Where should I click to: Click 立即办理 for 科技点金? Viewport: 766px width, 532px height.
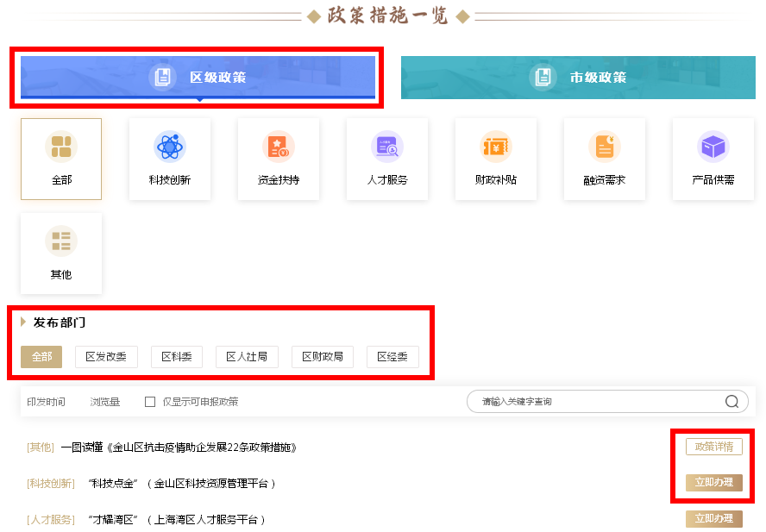[713, 483]
